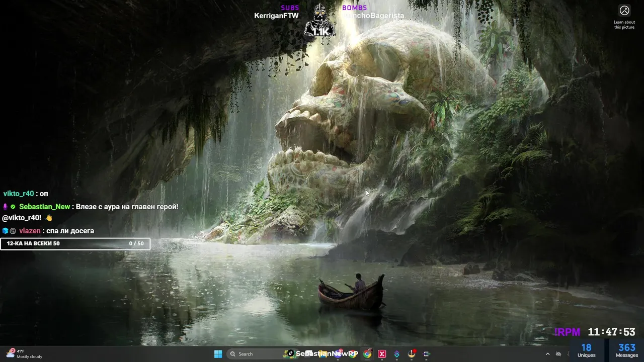644x362 pixels.
Task: Click the Learn about this picture icon
Action: click(x=624, y=11)
